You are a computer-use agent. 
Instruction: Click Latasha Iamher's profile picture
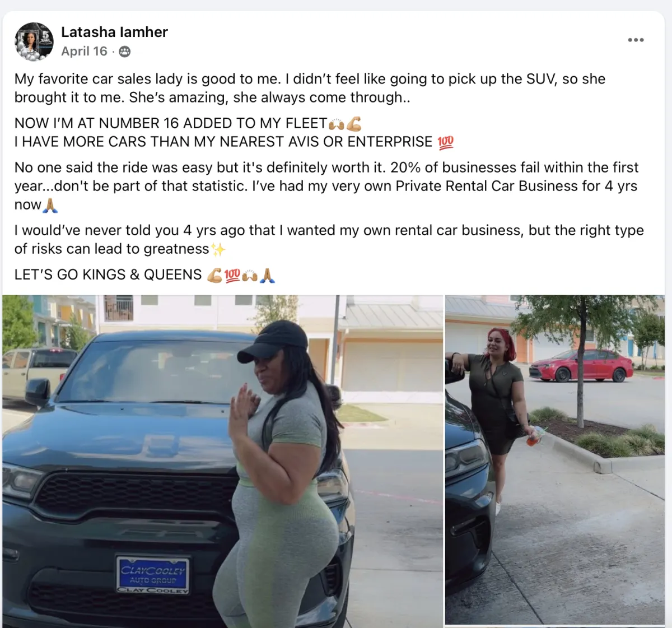[34, 41]
